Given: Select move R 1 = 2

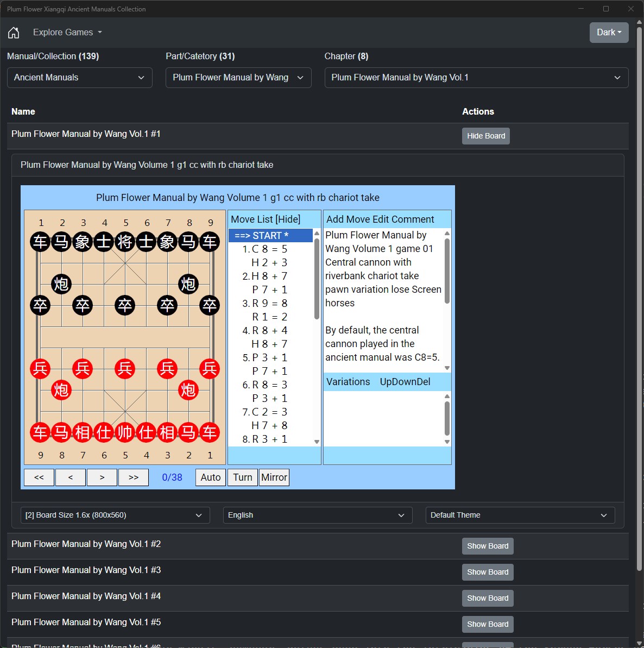Looking at the screenshot, I should pos(269,317).
